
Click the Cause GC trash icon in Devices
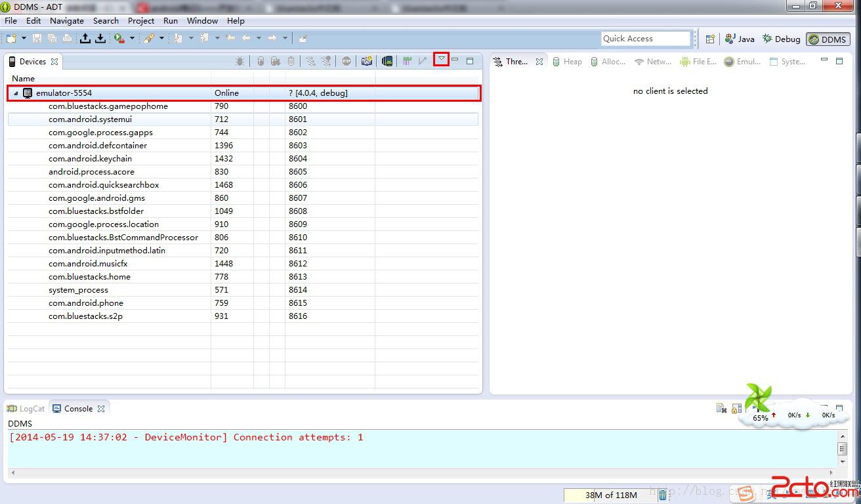(x=291, y=61)
